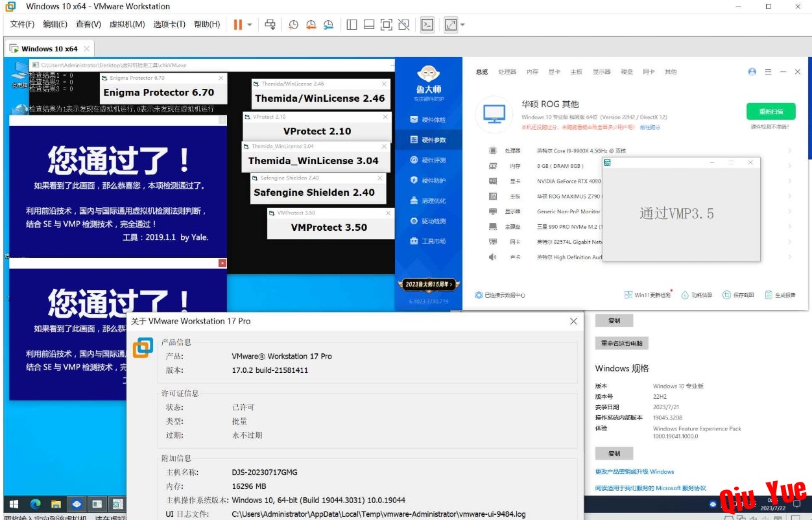Open the 虚拟机(M) menu
The height and width of the screenshot is (520, 812).
pos(127,24)
